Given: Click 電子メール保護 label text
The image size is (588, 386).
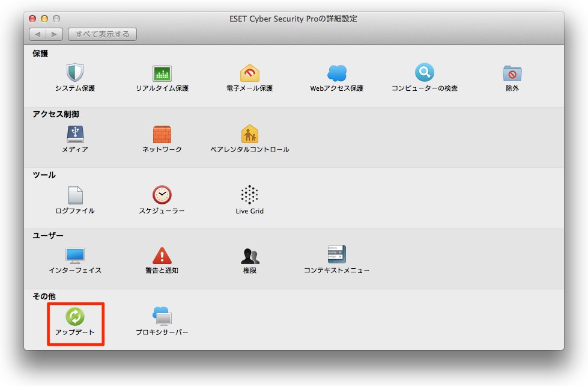Looking at the screenshot, I should 249,88.
